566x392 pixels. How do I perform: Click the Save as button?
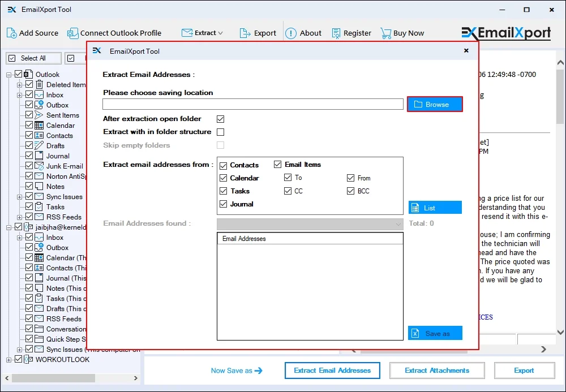[435, 333]
